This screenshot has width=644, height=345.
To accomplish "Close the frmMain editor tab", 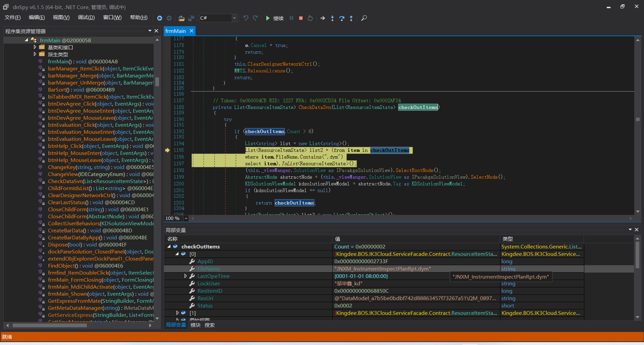I will (192, 31).
